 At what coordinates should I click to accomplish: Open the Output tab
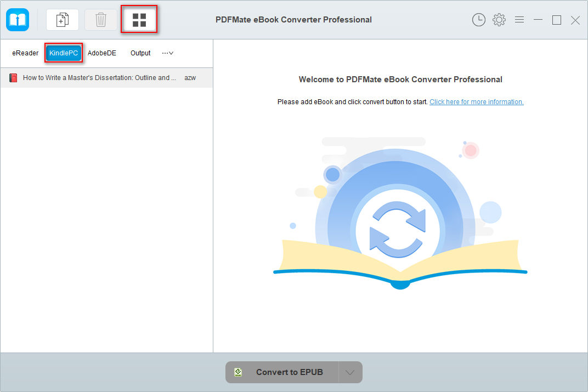[x=140, y=53]
